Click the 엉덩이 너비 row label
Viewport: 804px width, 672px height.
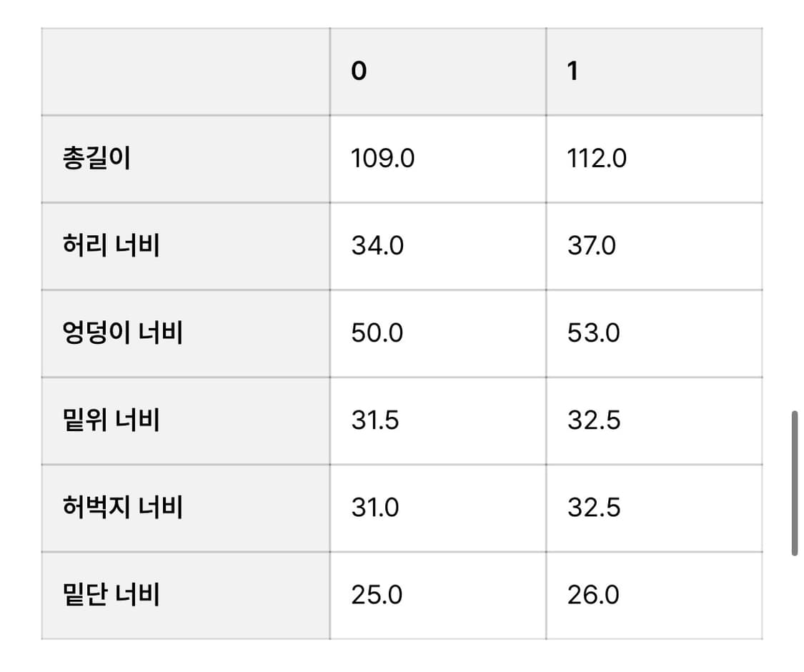123,333
